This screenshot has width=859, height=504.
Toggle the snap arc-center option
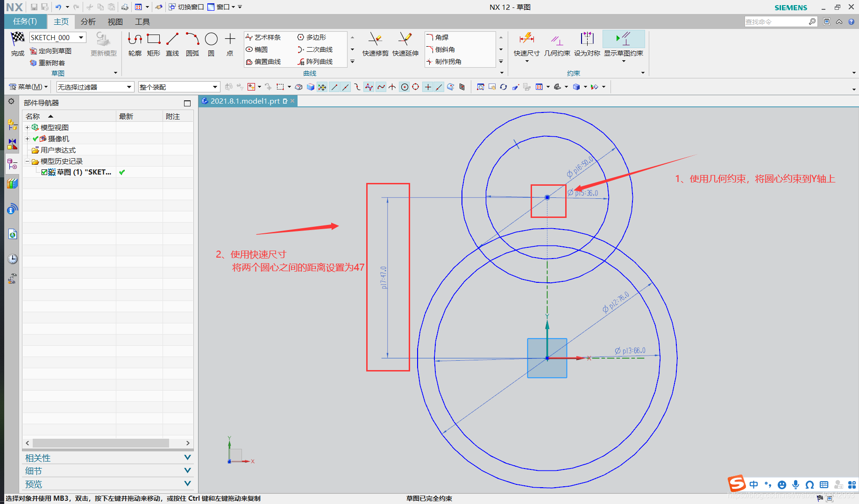click(405, 87)
